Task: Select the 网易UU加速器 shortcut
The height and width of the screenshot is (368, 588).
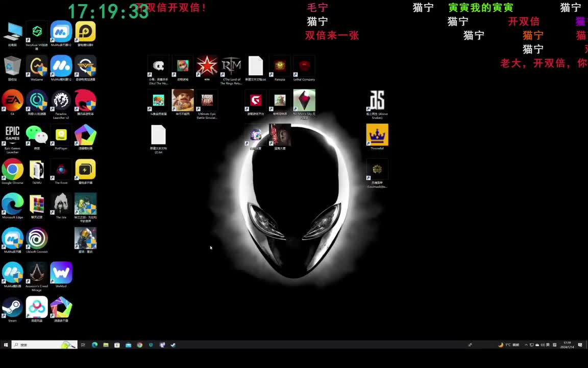Action: click(37, 101)
